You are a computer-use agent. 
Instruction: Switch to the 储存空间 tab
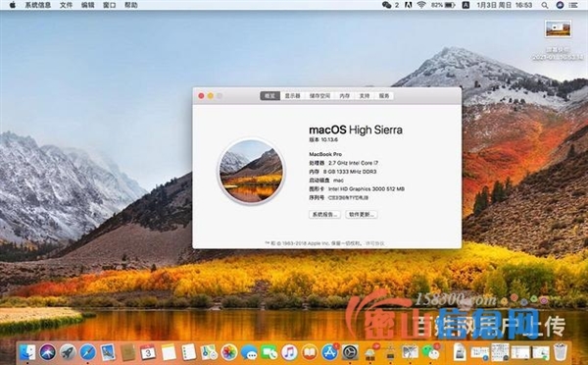tap(319, 96)
